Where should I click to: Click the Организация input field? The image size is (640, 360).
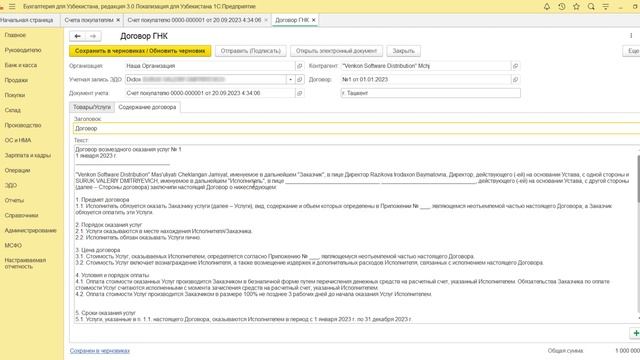tap(210, 66)
